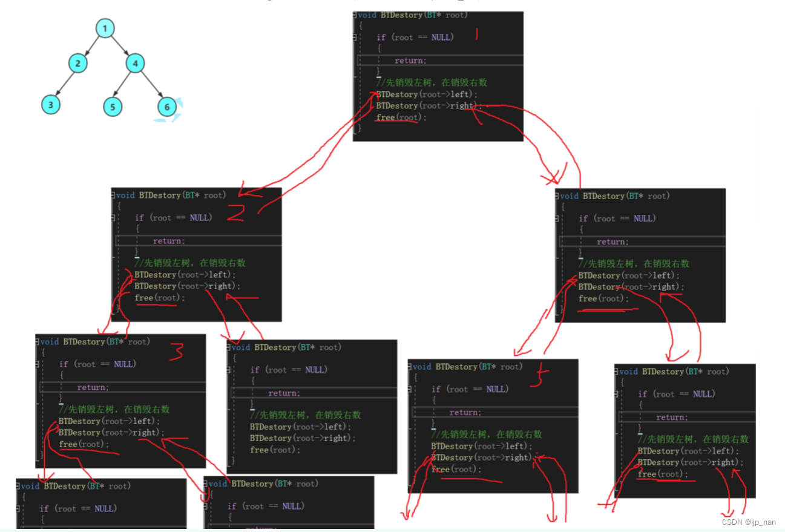Click 'BTDestory(root->left);' in topmost code block

[x=427, y=94]
